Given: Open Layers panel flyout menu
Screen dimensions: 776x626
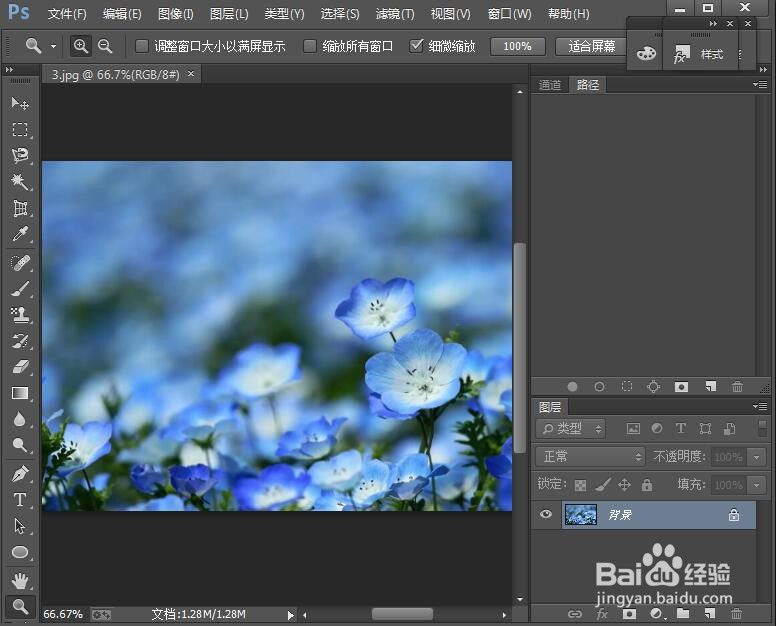Looking at the screenshot, I should click(x=760, y=406).
